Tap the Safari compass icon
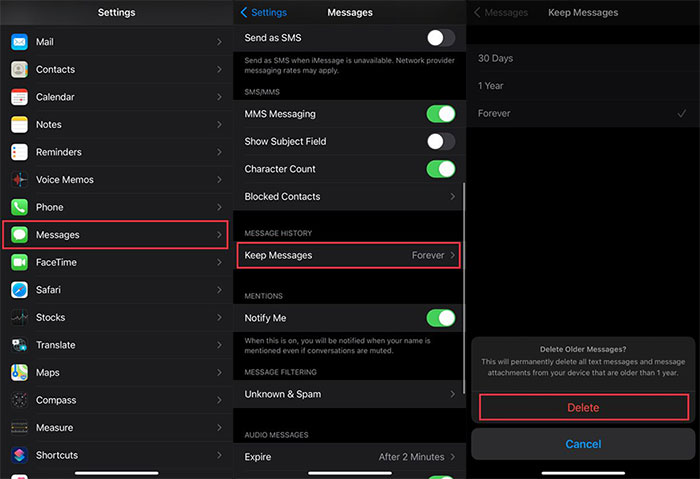Screen dimensions: 700x479 [x=19, y=290]
